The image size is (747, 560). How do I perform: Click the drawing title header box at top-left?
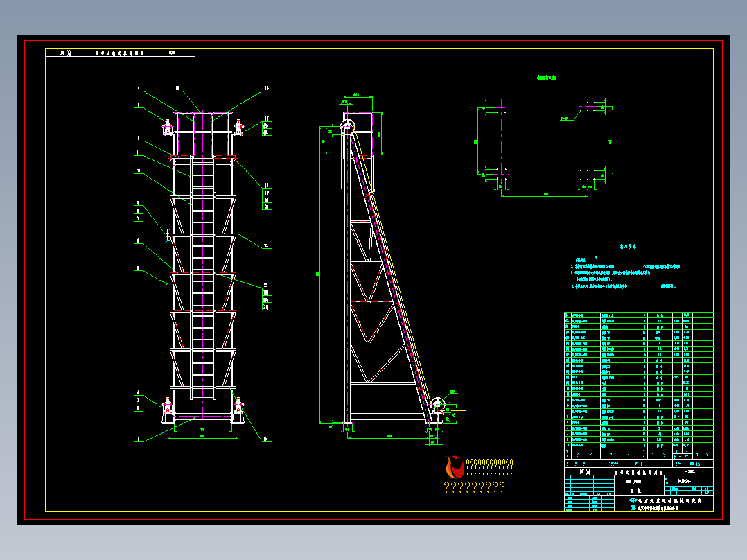click(120, 53)
